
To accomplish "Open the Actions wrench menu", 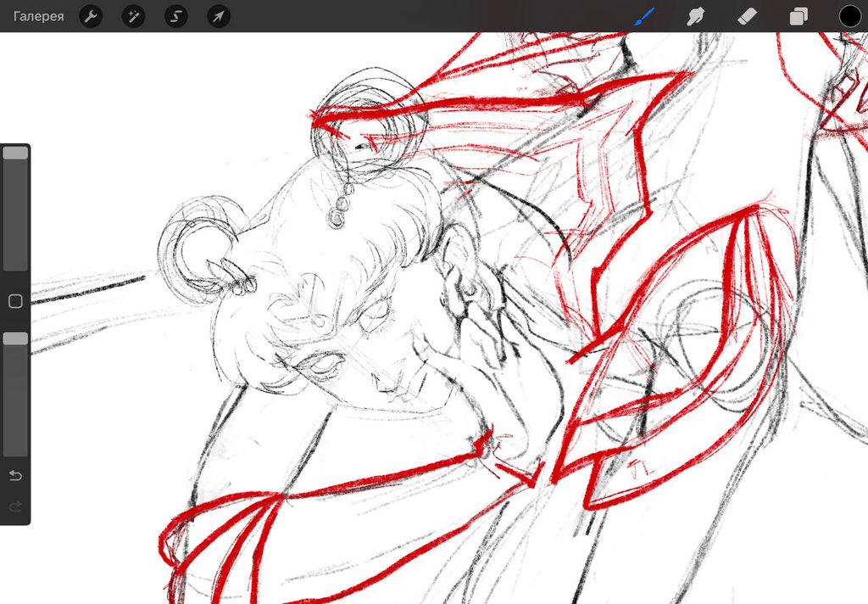I will click(x=91, y=17).
